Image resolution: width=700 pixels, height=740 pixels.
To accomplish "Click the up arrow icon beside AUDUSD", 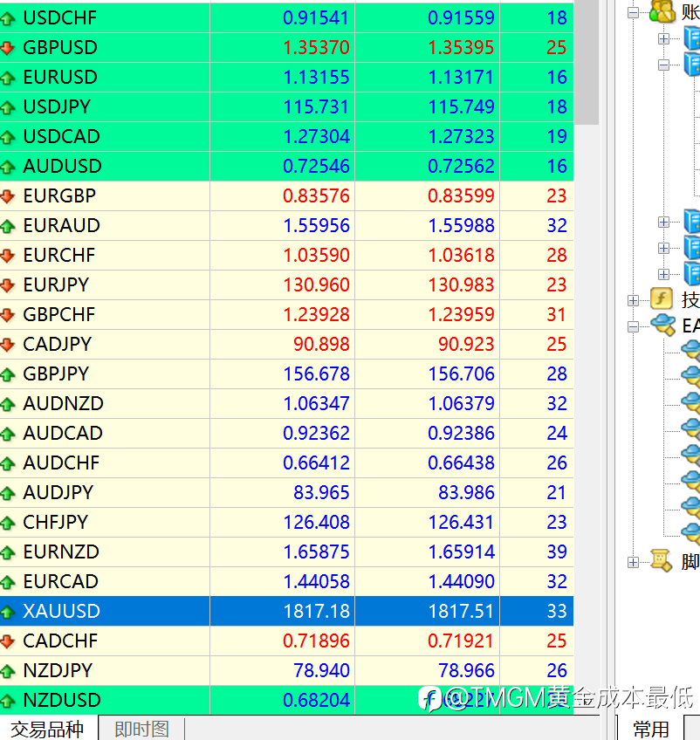I will 7,167.
